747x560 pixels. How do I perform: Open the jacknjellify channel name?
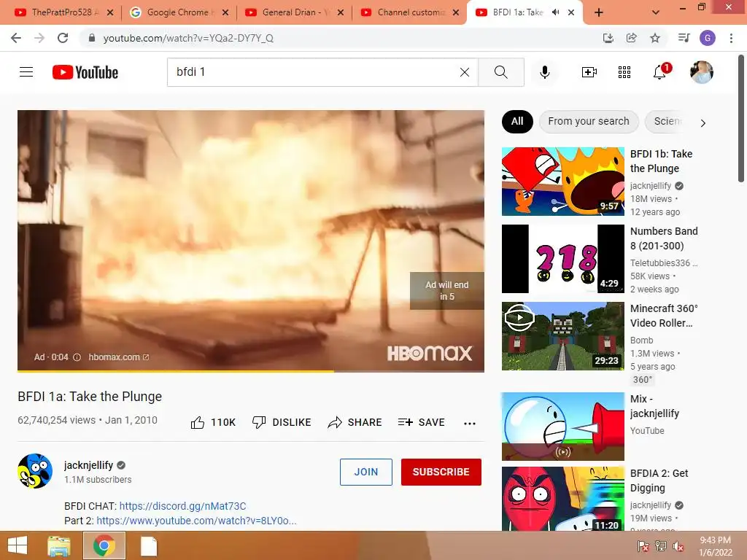point(88,465)
